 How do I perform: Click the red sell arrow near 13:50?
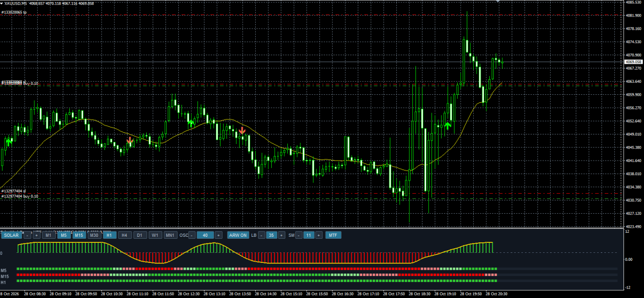coord(242,130)
